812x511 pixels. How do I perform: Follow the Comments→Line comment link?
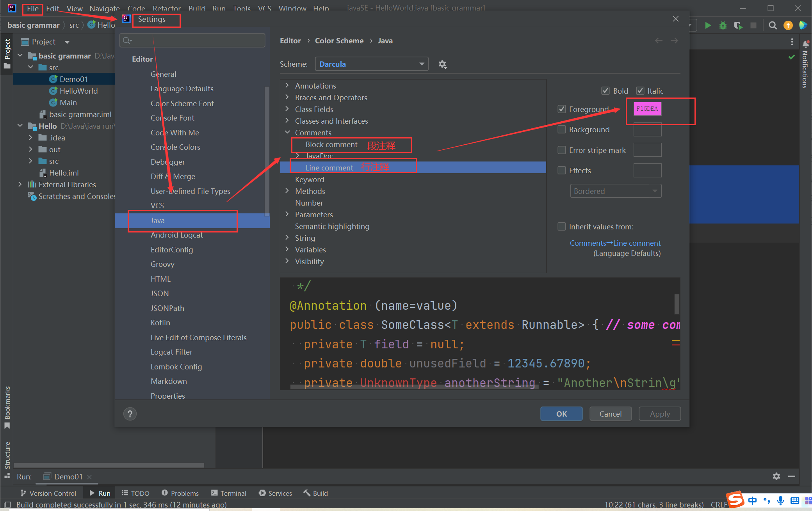coord(615,243)
